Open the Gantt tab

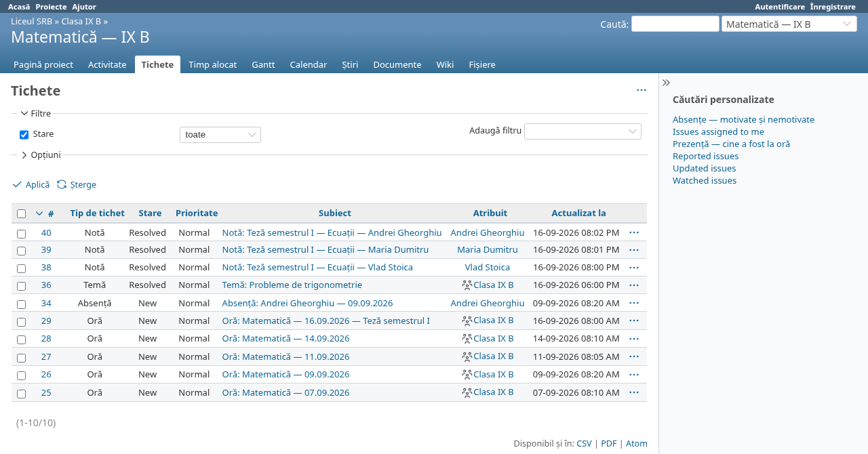(x=263, y=64)
